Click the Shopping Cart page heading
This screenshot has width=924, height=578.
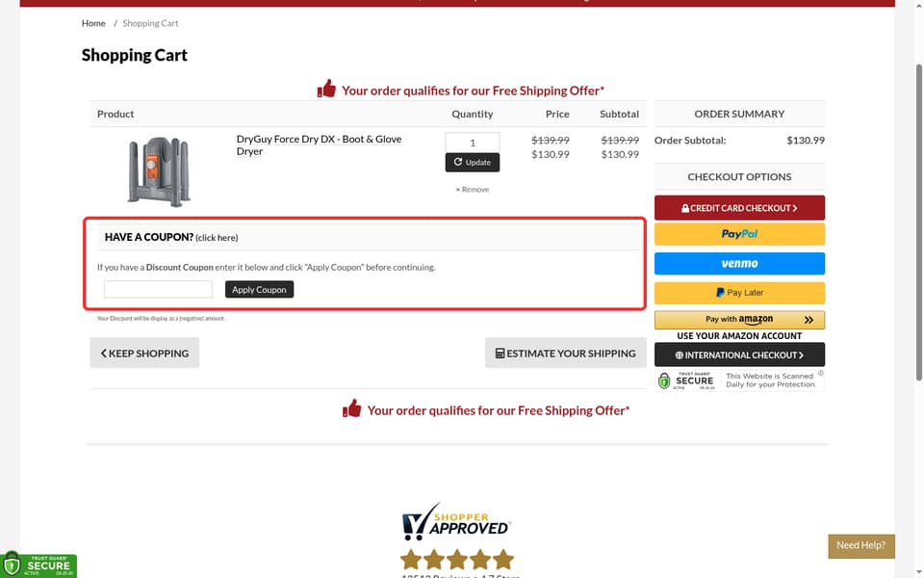click(x=135, y=55)
